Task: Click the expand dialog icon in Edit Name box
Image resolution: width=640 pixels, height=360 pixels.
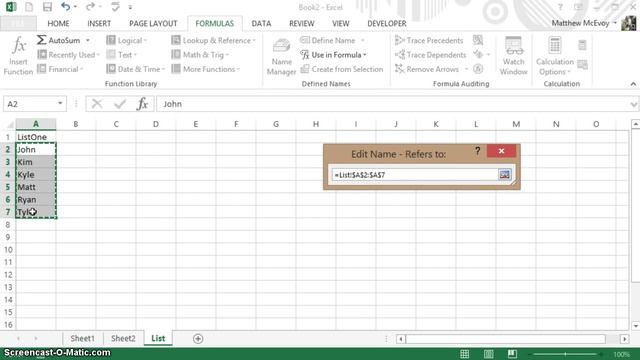Action: click(x=504, y=175)
